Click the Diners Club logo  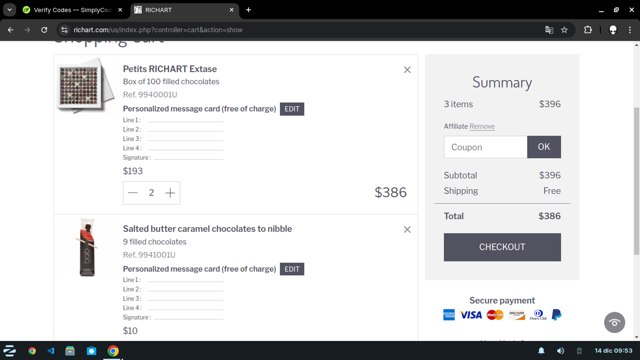[538, 315]
